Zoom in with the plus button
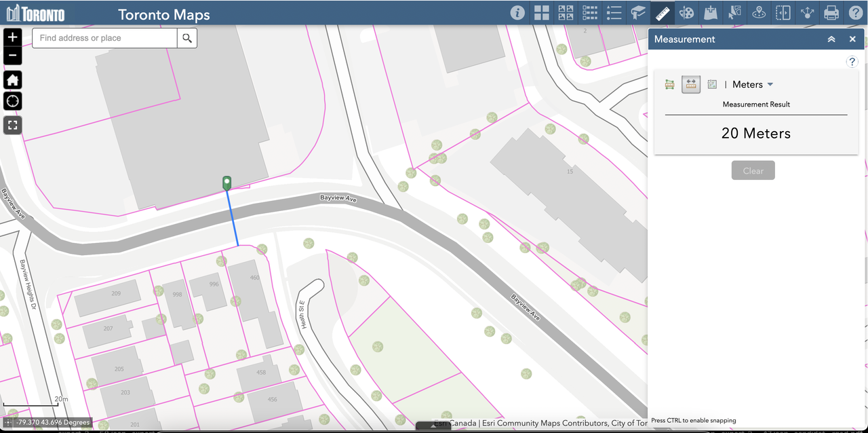 click(x=12, y=37)
